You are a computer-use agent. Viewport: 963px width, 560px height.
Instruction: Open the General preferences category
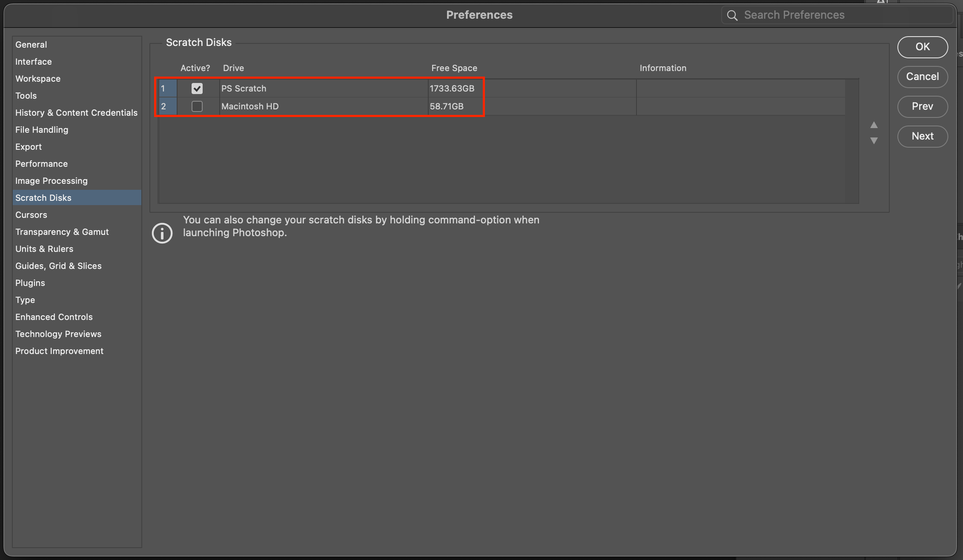click(x=31, y=45)
